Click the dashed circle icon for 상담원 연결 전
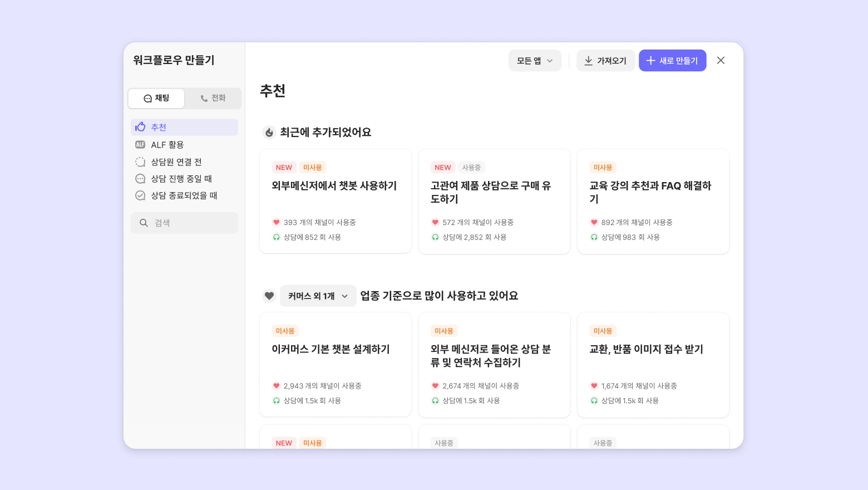Viewport: 868px width, 490px height. [x=140, y=162]
